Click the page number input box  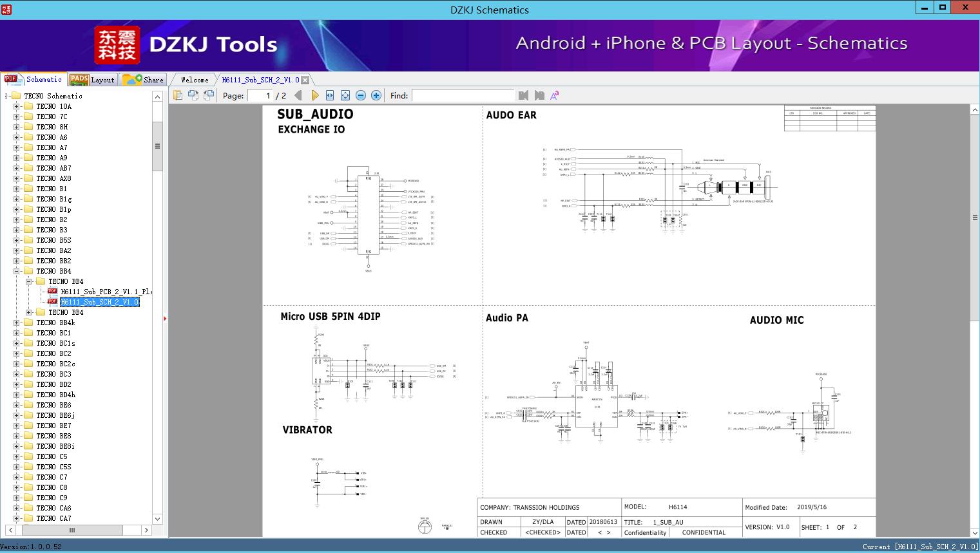(x=260, y=95)
